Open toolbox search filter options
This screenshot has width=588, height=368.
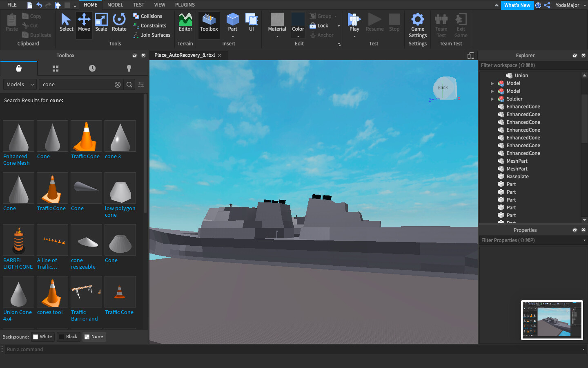coord(141,85)
